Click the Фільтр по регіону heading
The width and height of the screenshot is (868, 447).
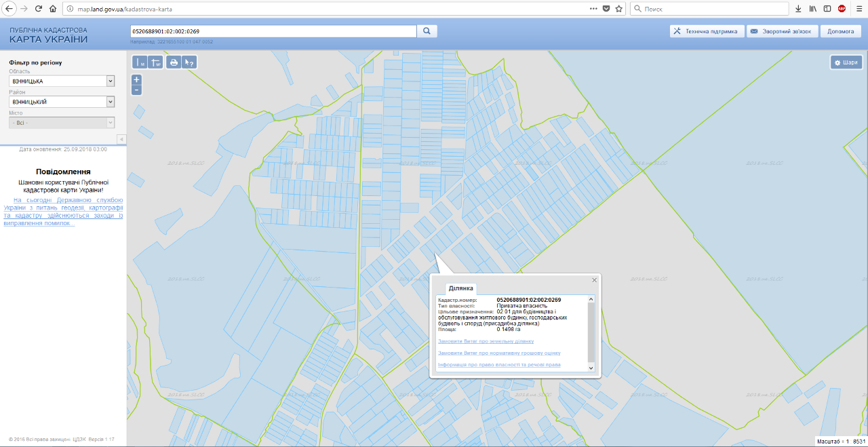(x=36, y=62)
